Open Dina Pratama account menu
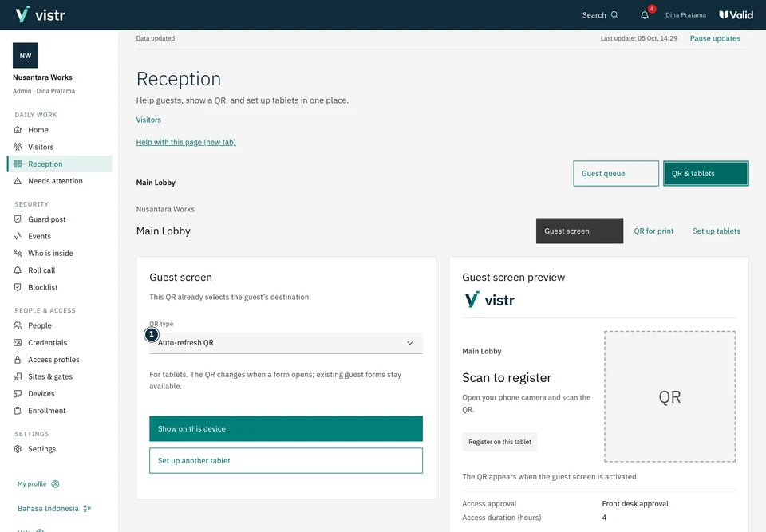The width and height of the screenshot is (766, 532). [686, 15]
